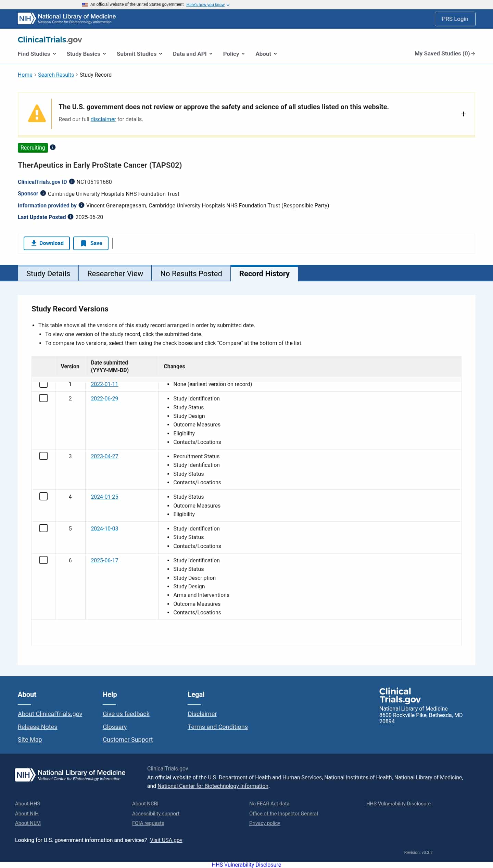This screenshot has height=868, width=493.
Task: Select the checkbox for version 2
Action: point(43,398)
